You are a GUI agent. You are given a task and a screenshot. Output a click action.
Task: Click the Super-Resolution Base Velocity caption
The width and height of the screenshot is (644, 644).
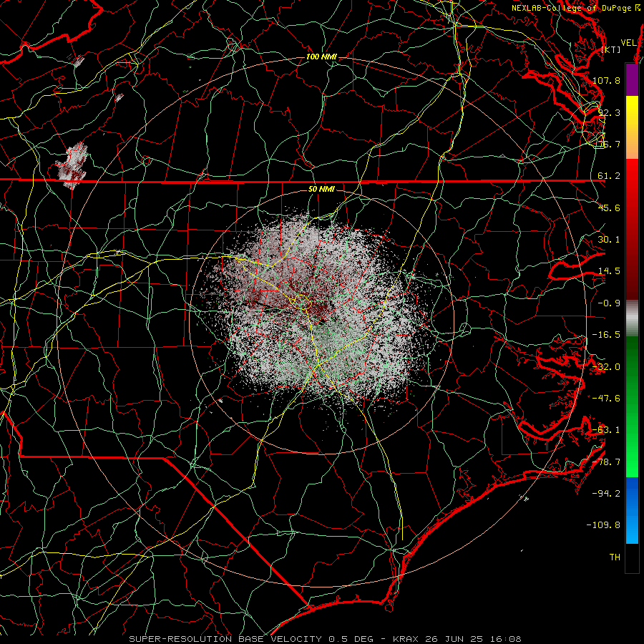tap(325, 639)
